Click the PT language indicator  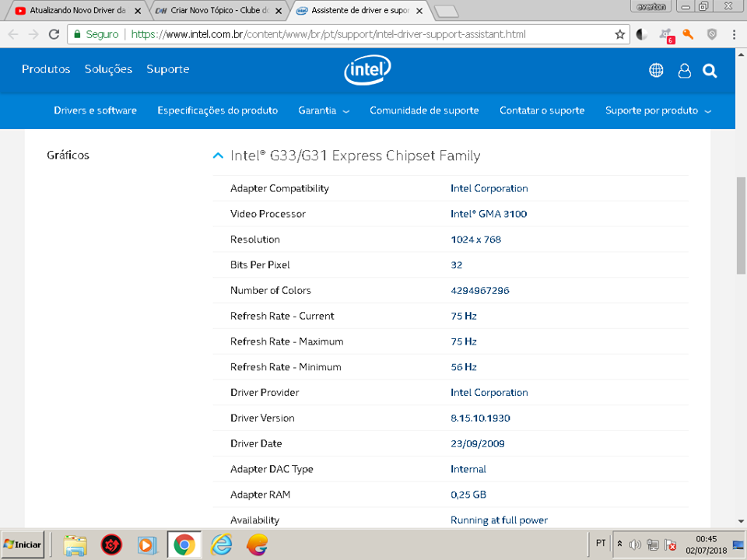pyautogui.click(x=601, y=544)
